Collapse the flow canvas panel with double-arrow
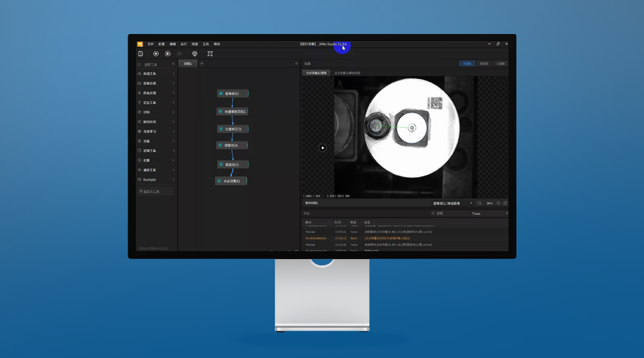 tap(296, 64)
